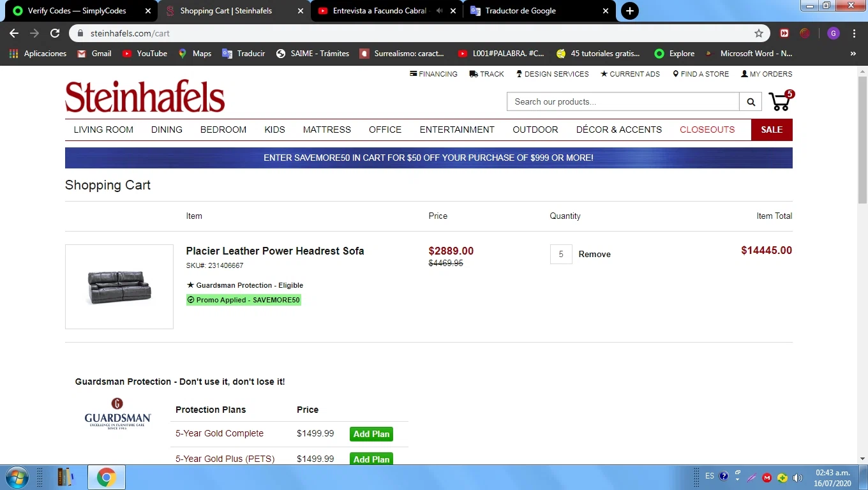Open the Traducir bookmark
Screen dimensions: 868x490
tap(243, 54)
